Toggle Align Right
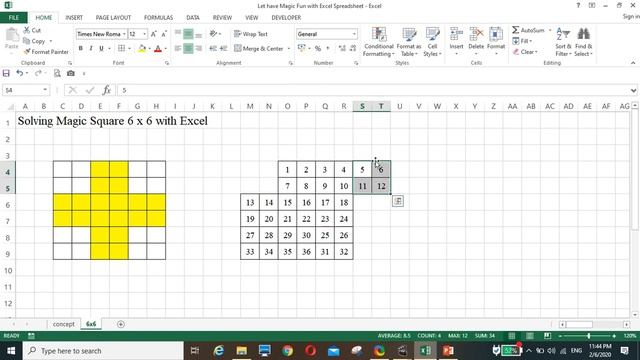 pos(199,49)
